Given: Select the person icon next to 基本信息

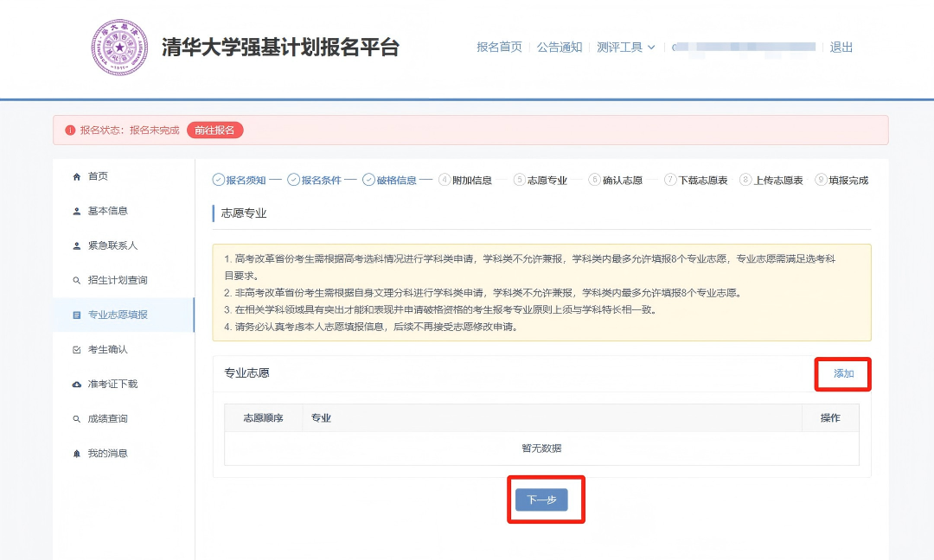Looking at the screenshot, I should tap(77, 210).
